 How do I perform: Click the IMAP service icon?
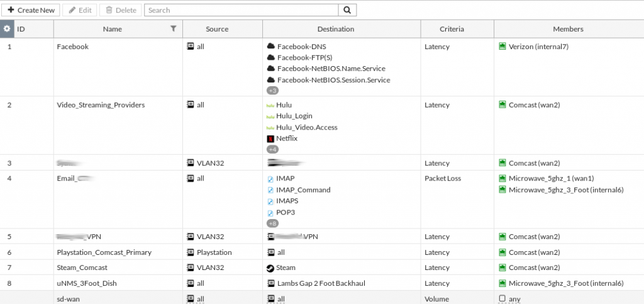click(x=270, y=179)
